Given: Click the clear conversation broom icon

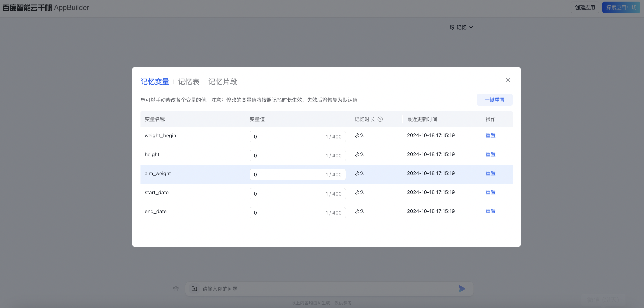Looking at the screenshot, I should pos(176,289).
